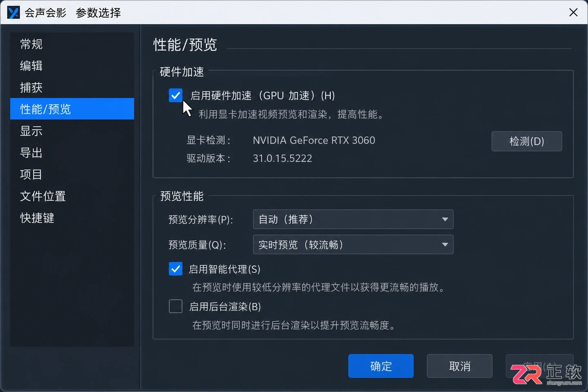Open the 预览质量 dropdown set to 实时预览

[x=353, y=245]
